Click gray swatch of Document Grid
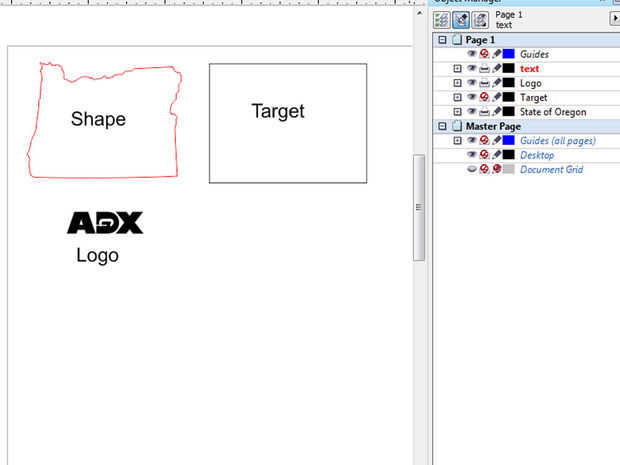620x465 pixels. 508,169
